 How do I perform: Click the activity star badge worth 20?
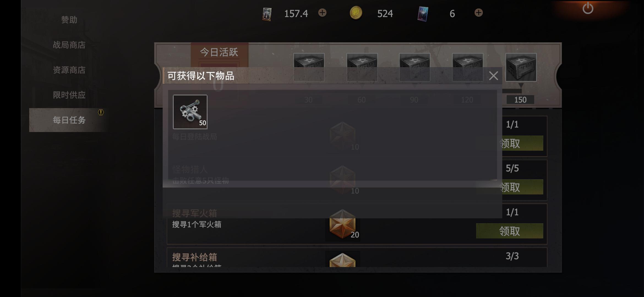coord(343,224)
